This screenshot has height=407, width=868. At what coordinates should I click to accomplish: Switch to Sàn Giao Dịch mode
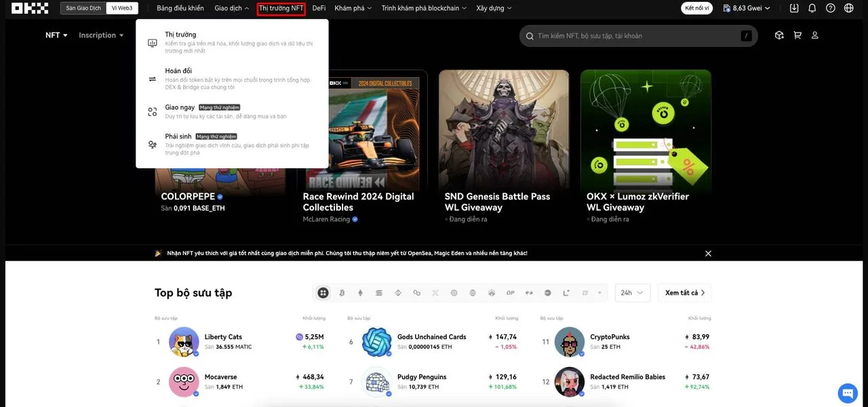[x=83, y=8]
